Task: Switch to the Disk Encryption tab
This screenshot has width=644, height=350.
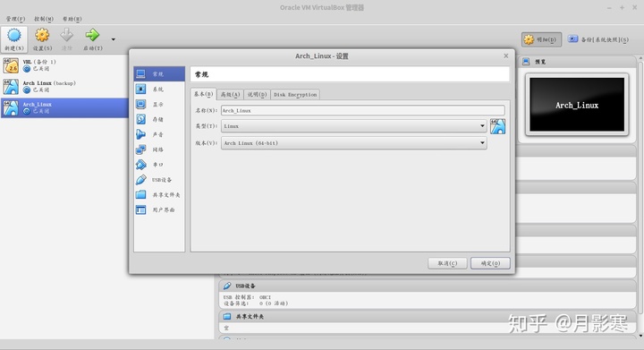Action: (295, 95)
